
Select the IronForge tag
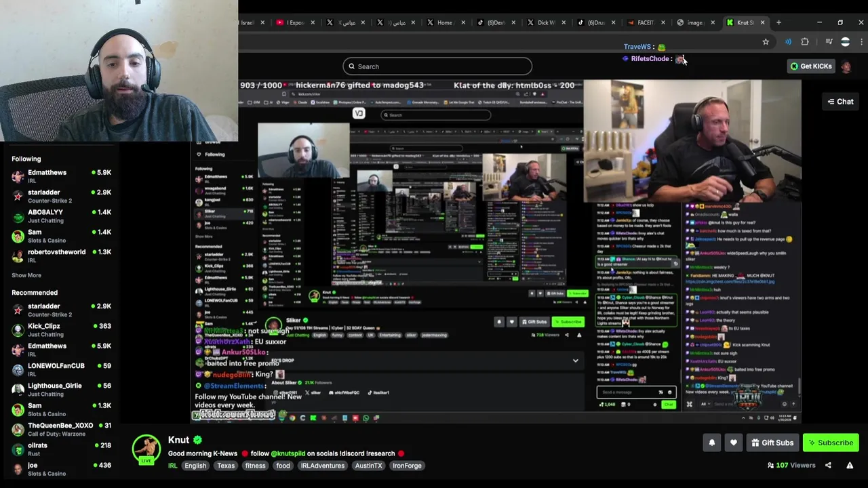[x=407, y=466]
